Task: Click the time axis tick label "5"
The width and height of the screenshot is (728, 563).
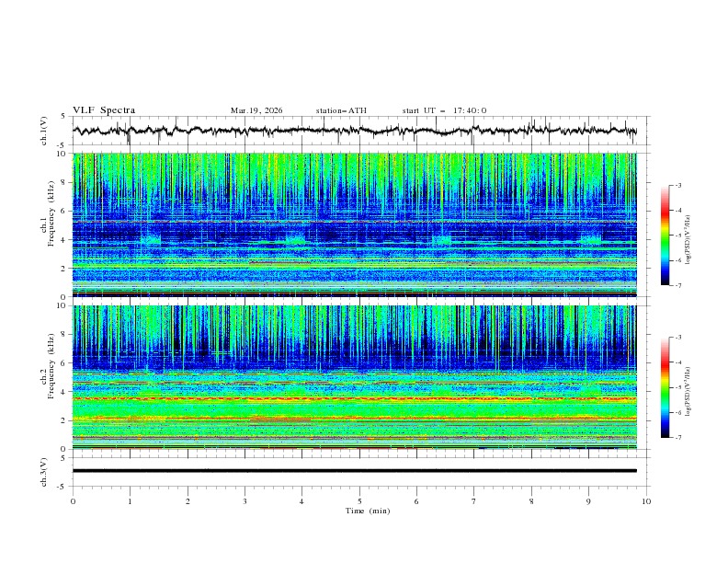Action: (x=359, y=501)
